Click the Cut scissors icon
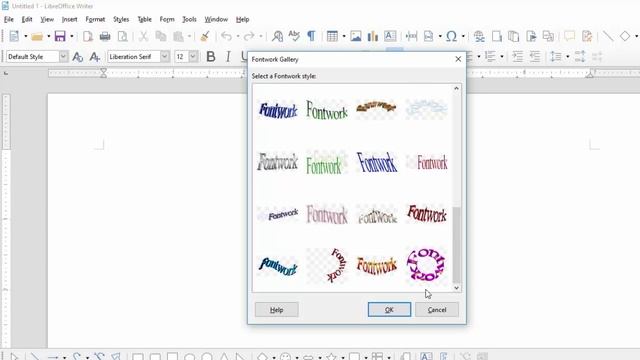The height and width of the screenshot is (360, 640). (143, 36)
